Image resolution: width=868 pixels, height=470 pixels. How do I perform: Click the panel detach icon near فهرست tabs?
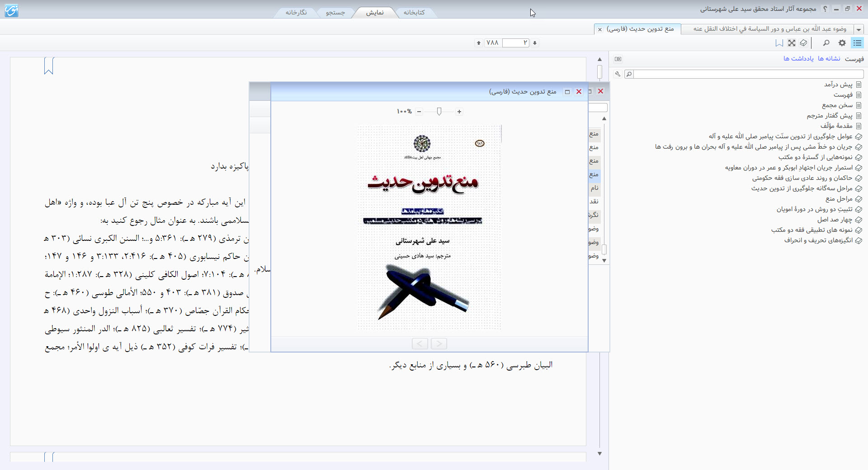(618, 59)
